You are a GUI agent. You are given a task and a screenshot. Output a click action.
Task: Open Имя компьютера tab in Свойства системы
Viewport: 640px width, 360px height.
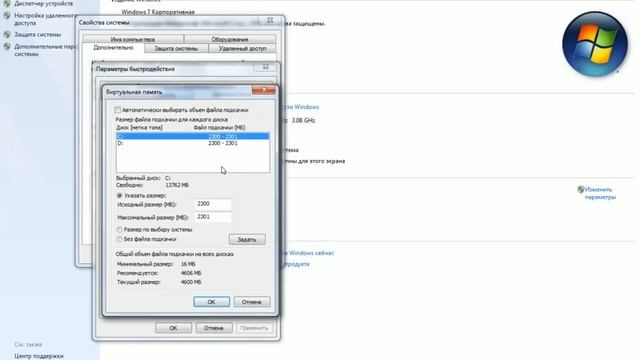click(133, 39)
